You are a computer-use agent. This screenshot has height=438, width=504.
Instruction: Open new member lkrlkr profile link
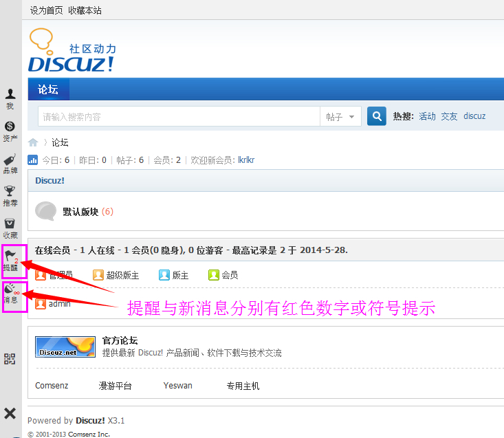coord(246,160)
